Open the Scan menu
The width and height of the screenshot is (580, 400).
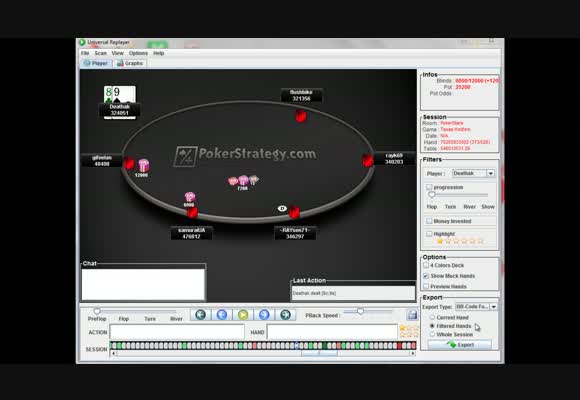100,53
